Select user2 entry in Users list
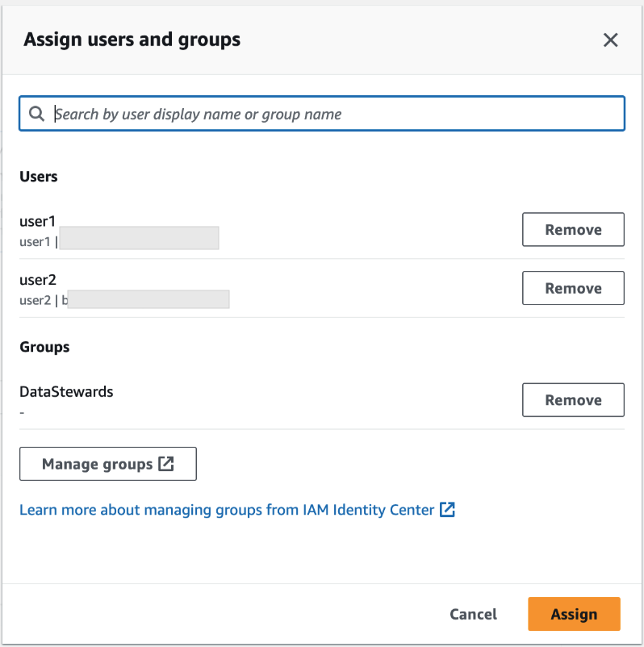Image resolution: width=644 pixels, height=647 pixels. pos(37,280)
